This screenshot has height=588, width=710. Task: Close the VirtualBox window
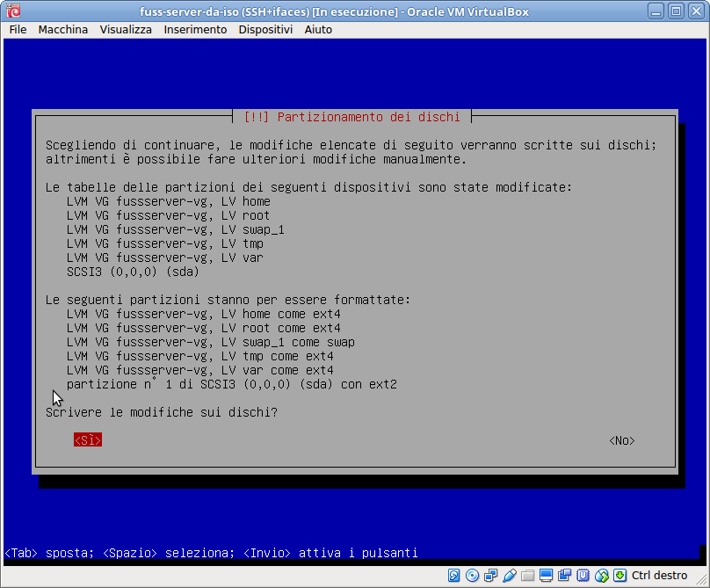697,11
